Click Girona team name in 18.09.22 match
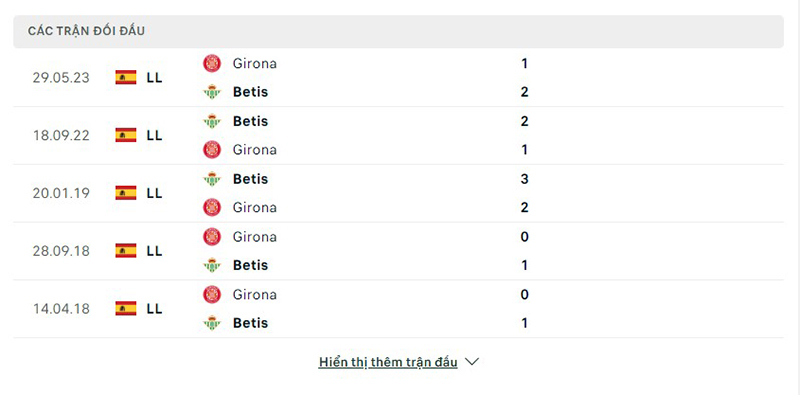This screenshot has width=800, height=395. pos(255,150)
